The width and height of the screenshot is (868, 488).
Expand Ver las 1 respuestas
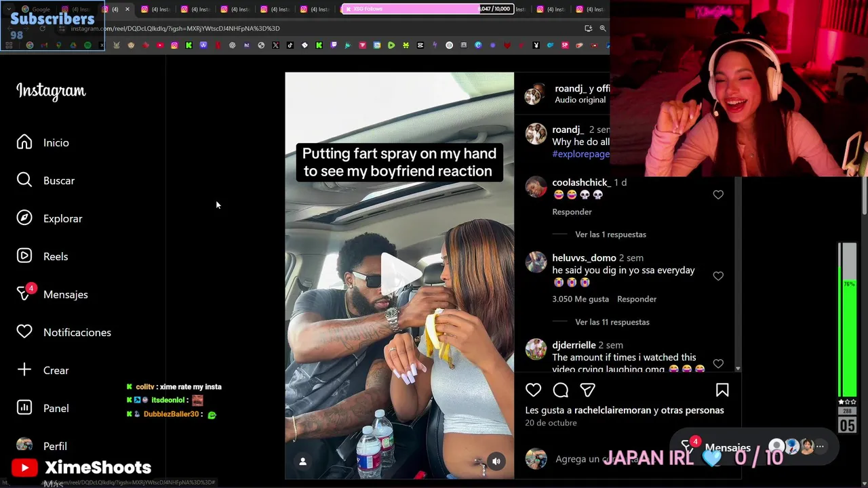[x=610, y=235]
